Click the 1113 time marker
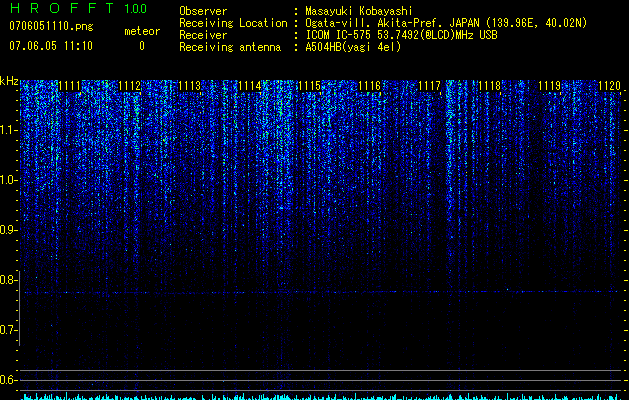 pos(189,86)
